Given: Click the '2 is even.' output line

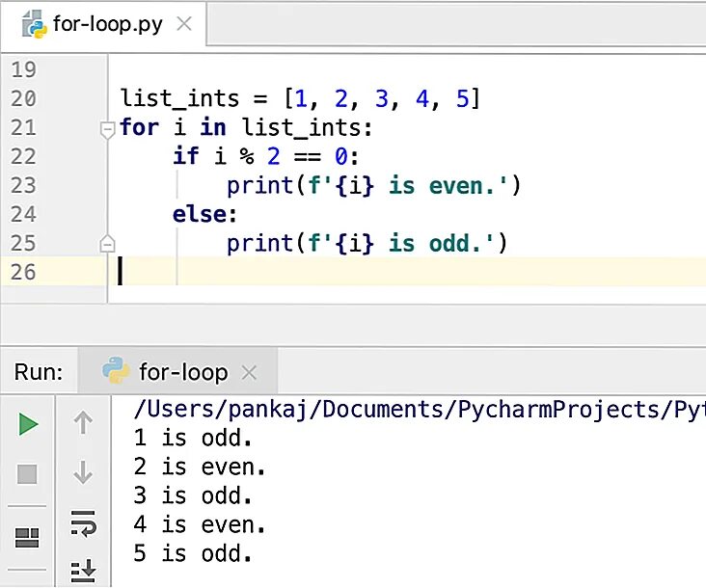Looking at the screenshot, I should tap(200, 467).
